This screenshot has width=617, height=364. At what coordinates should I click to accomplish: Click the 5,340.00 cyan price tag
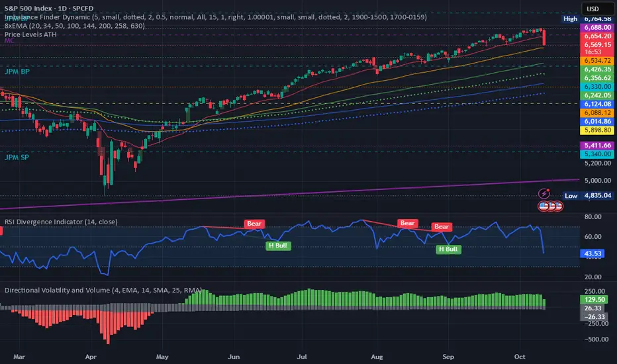coord(597,154)
